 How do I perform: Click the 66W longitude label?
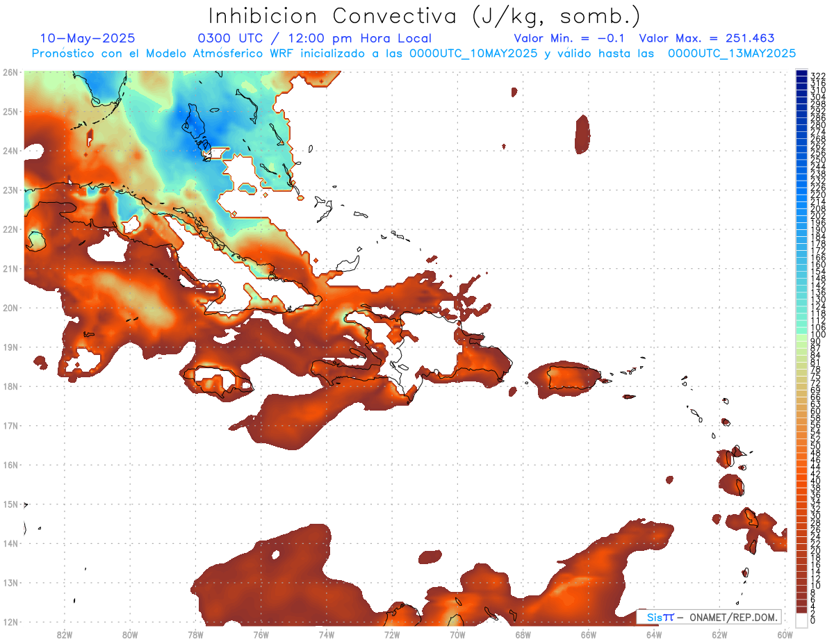click(588, 634)
